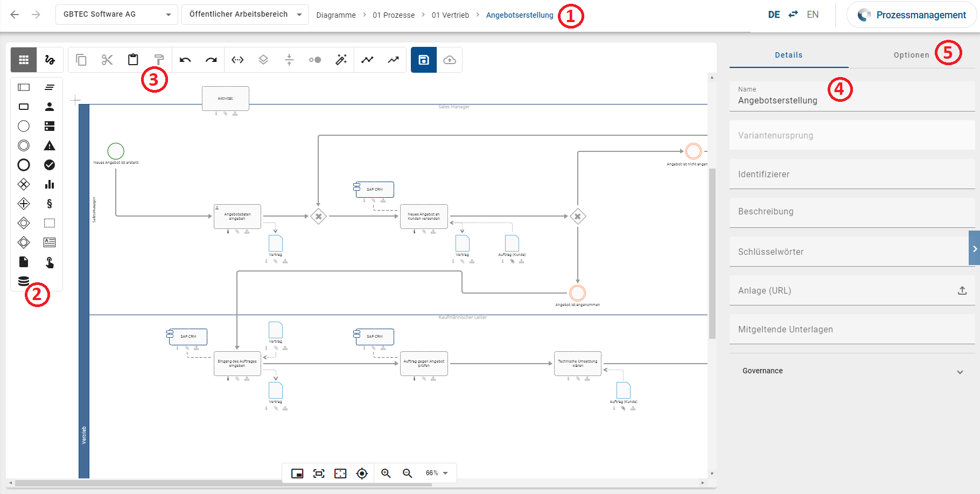This screenshot has width=980, height=494.
Task: Click the Undo arrow in toolbar
Action: pos(185,60)
